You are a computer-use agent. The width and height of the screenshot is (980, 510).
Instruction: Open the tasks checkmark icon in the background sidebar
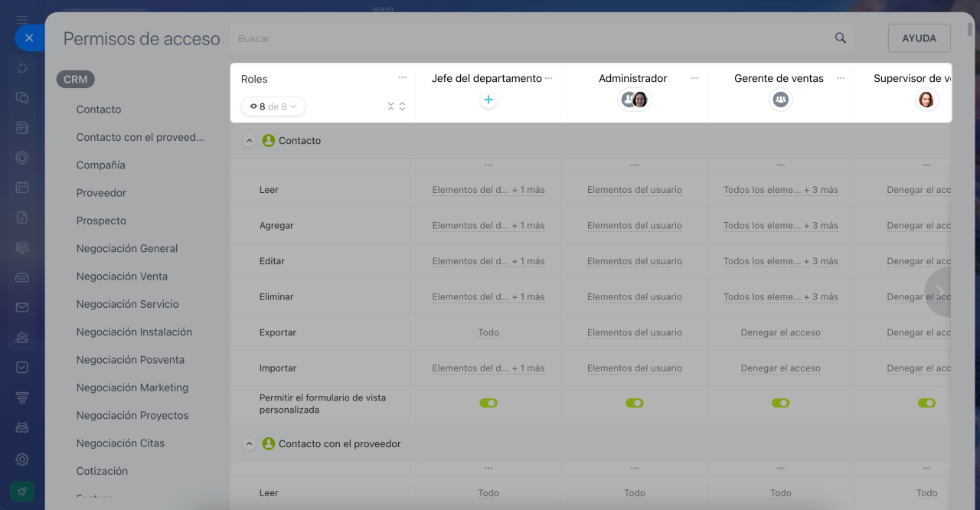[22, 368]
